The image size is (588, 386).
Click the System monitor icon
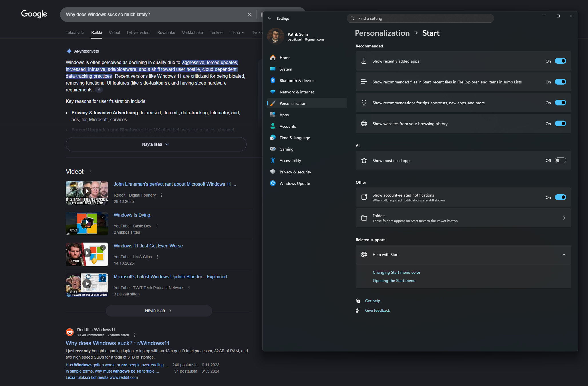(x=273, y=69)
